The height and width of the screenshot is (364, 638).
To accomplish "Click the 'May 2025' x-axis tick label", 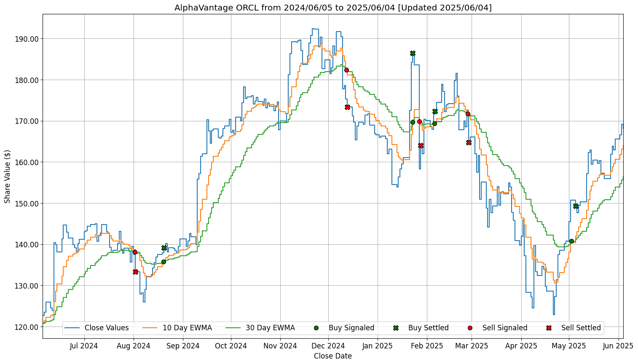I will click(x=569, y=346).
